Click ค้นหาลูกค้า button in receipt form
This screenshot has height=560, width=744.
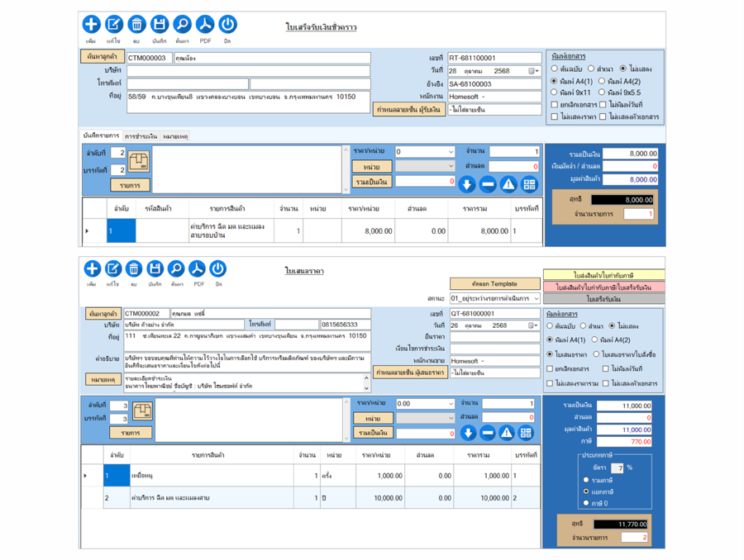click(102, 57)
